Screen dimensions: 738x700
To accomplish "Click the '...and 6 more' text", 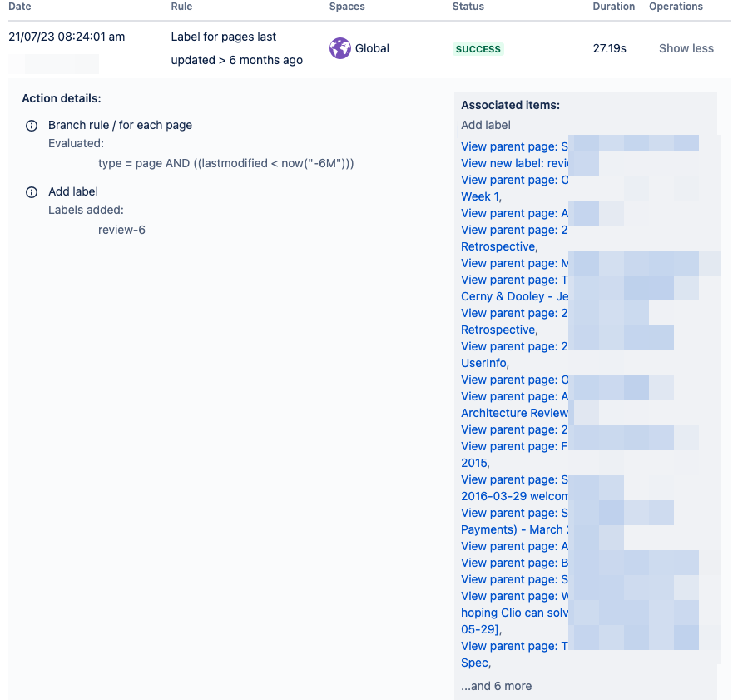I will [x=496, y=686].
